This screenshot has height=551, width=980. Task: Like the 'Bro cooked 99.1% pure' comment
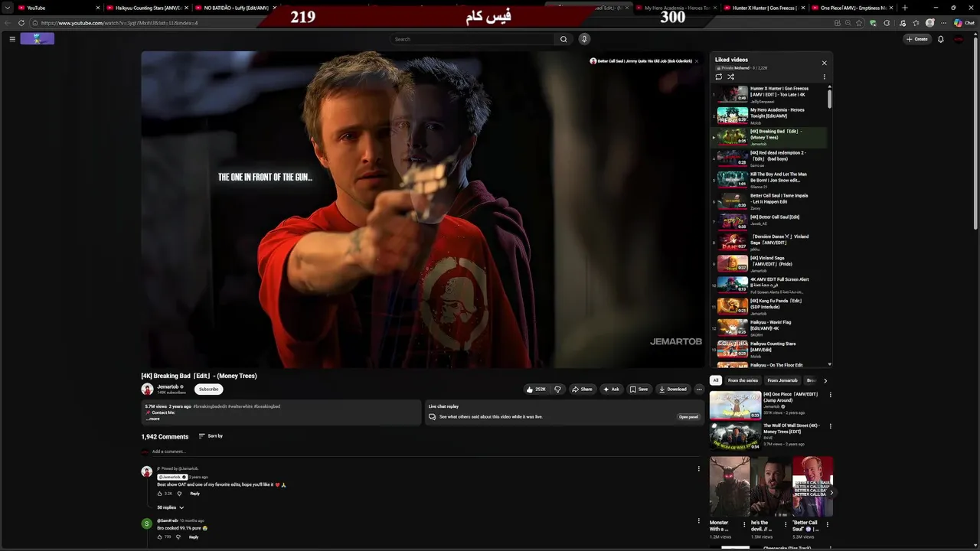[160, 537]
